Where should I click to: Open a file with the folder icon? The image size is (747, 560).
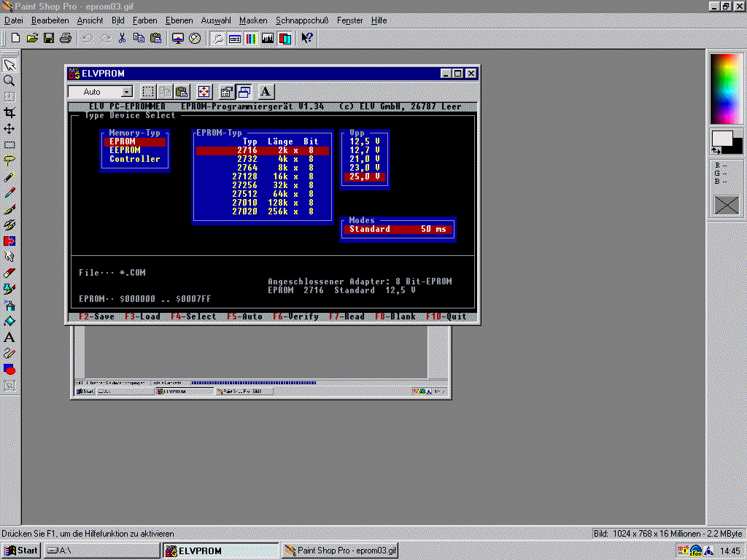pos(32,38)
